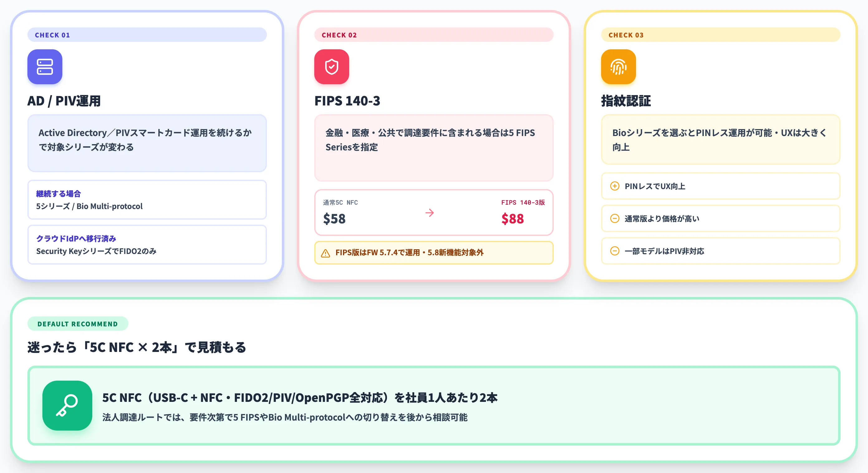Click the purple server icon for AD / PIV
Viewport: 868px width, 473px height.
tap(45, 67)
